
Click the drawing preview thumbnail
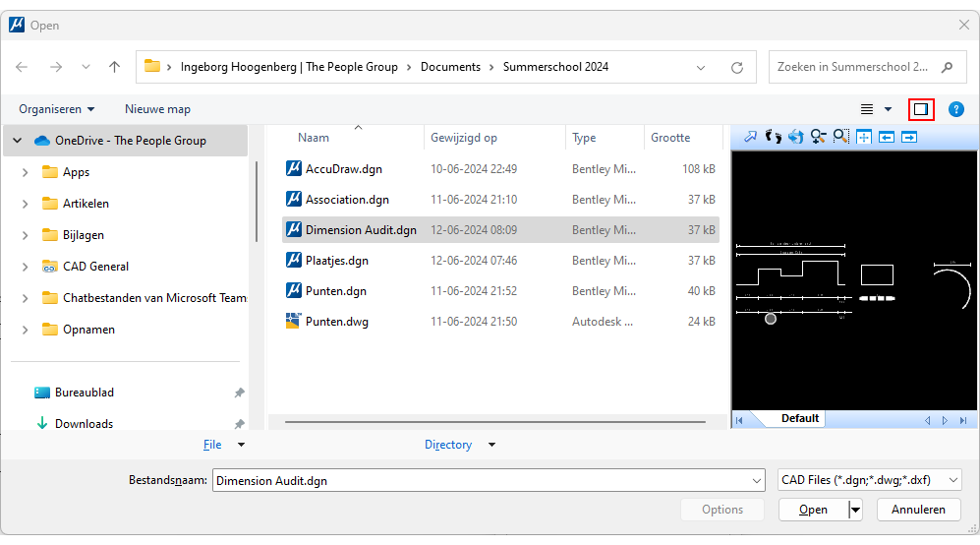tap(854, 280)
